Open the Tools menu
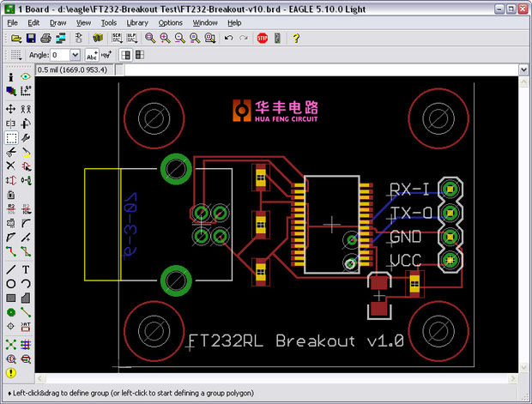The width and height of the screenshot is (532, 404). point(109,22)
